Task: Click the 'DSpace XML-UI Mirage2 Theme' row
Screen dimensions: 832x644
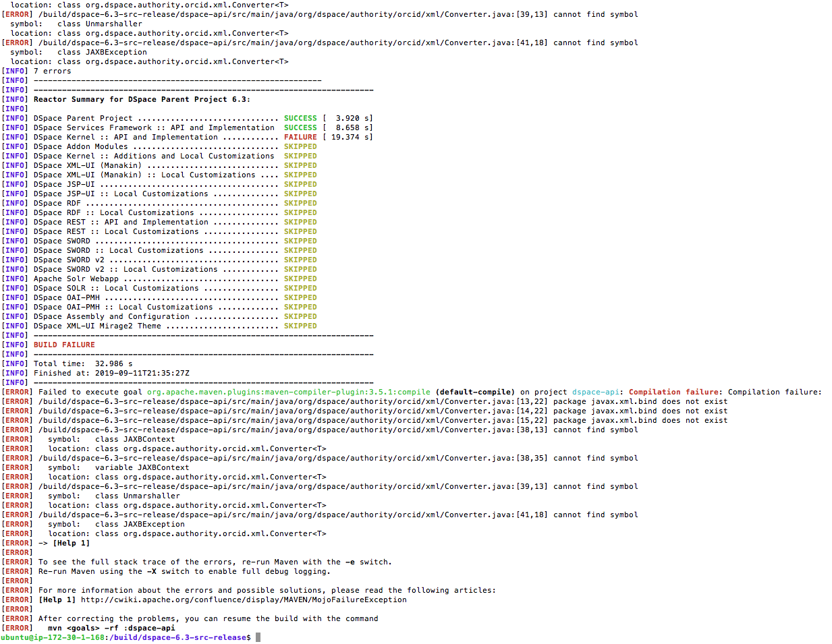Action: (x=159, y=326)
